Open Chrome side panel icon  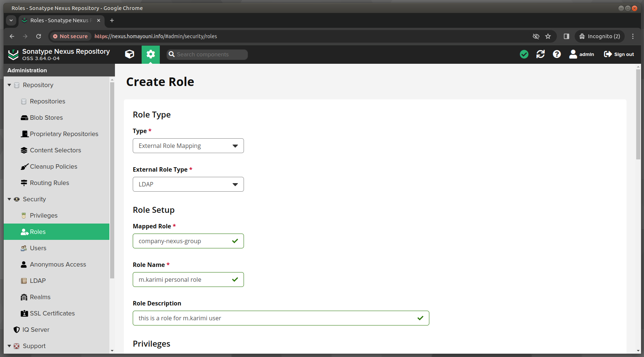[566, 36]
